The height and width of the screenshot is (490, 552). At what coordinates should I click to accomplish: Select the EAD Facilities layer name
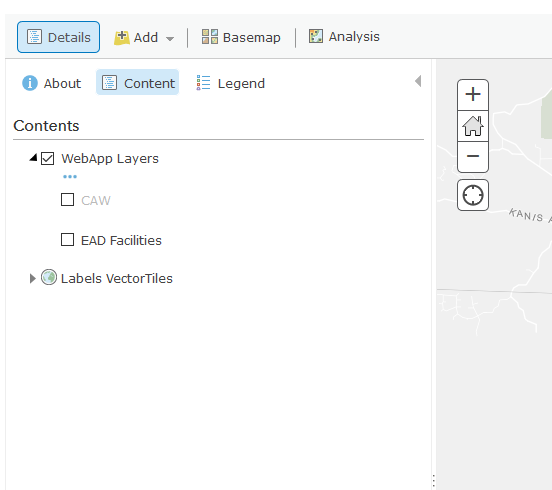(121, 240)
